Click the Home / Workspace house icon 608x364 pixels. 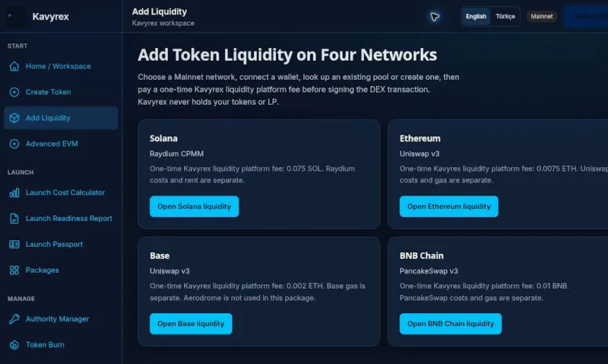(x=14, y=66)
